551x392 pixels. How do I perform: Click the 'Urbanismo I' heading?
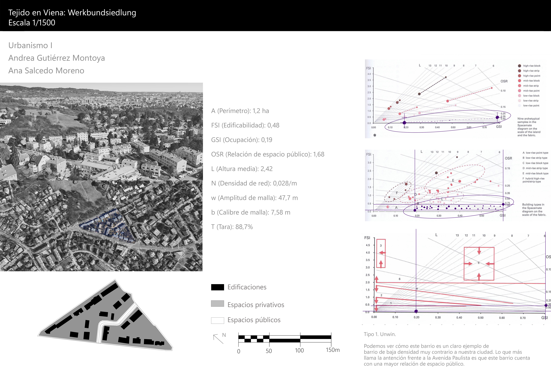pyautogui.click(x=30, y=45)
